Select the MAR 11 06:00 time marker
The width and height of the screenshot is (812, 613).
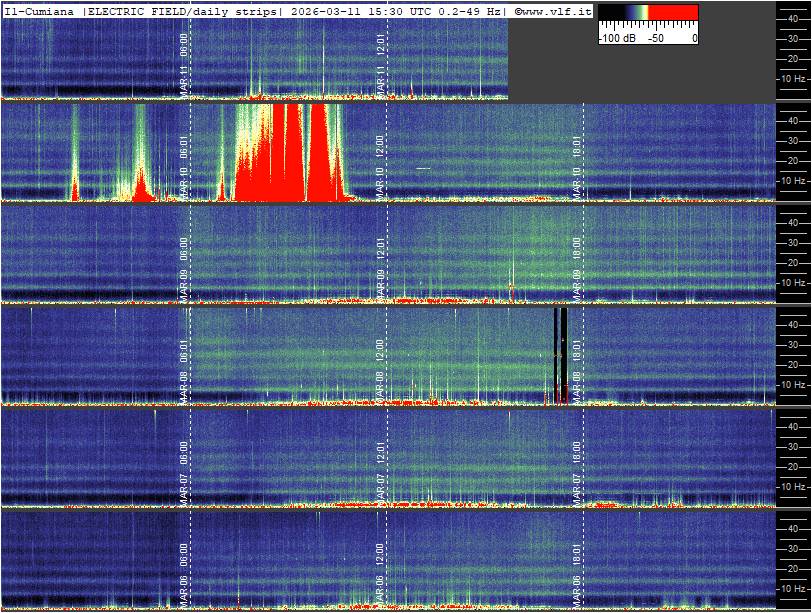pos(184,63)
